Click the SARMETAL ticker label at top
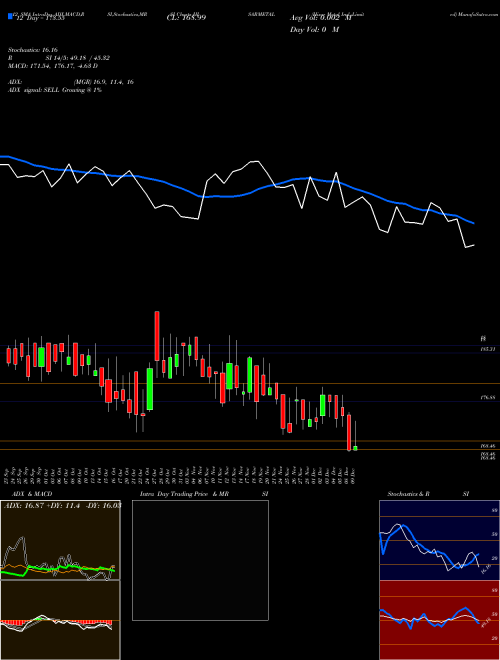Image resolution: width=500 pixels, height=660 pixels. (x=261, y=14)
